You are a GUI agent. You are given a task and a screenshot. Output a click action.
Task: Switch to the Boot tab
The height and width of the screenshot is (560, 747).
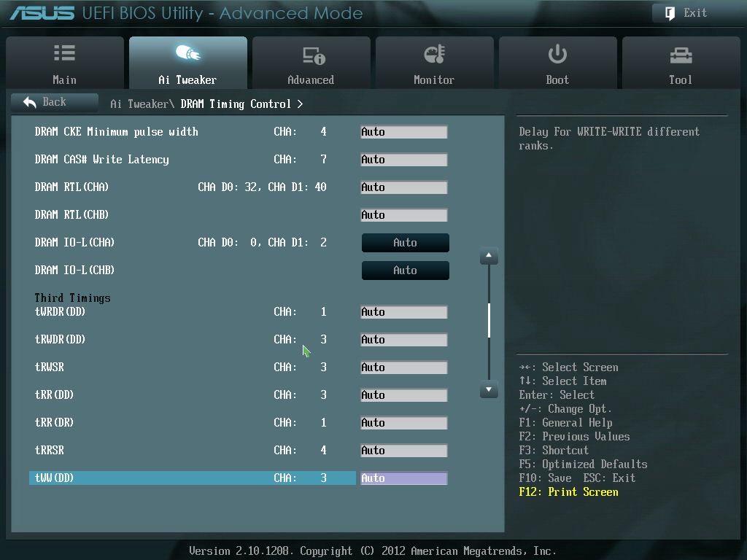click(x=558, y=63)
